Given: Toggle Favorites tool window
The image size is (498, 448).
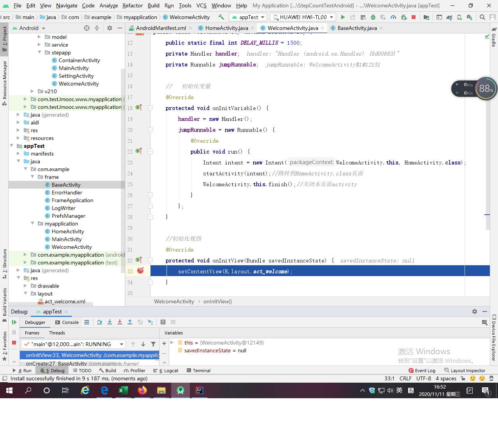Looking at the screenshot, I should (x=4, y=346).
